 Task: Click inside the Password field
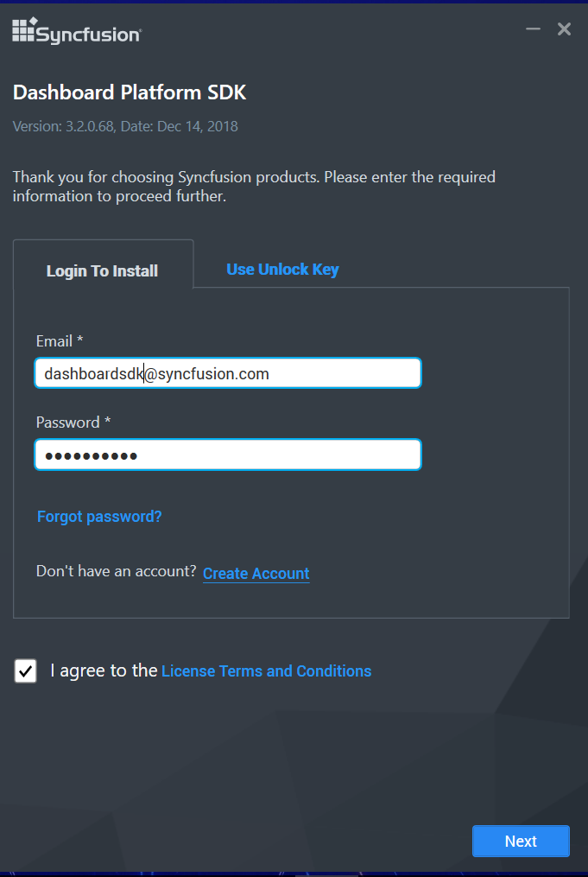[x=227, y=454]
